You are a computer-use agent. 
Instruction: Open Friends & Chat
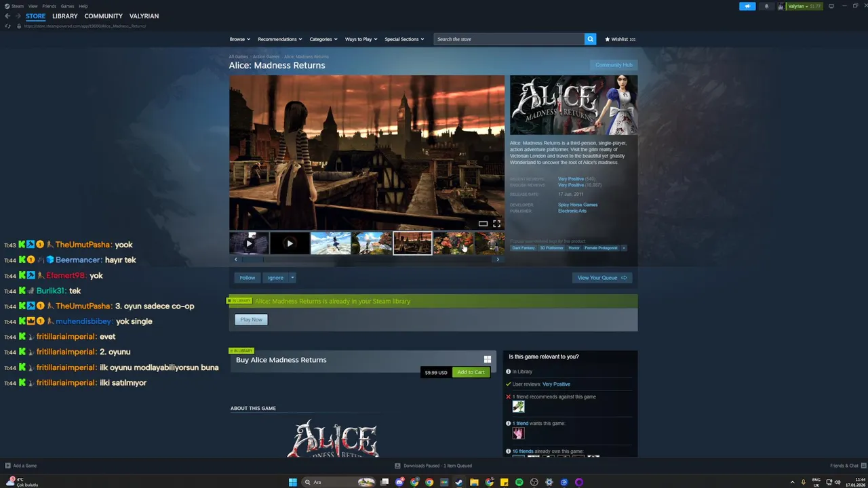(x=847, y=466)
